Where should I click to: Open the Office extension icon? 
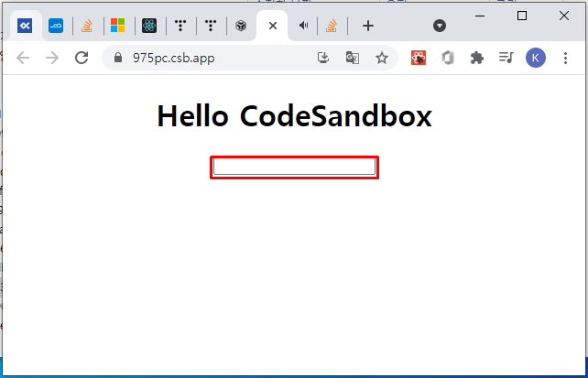[x=448, y=58]
